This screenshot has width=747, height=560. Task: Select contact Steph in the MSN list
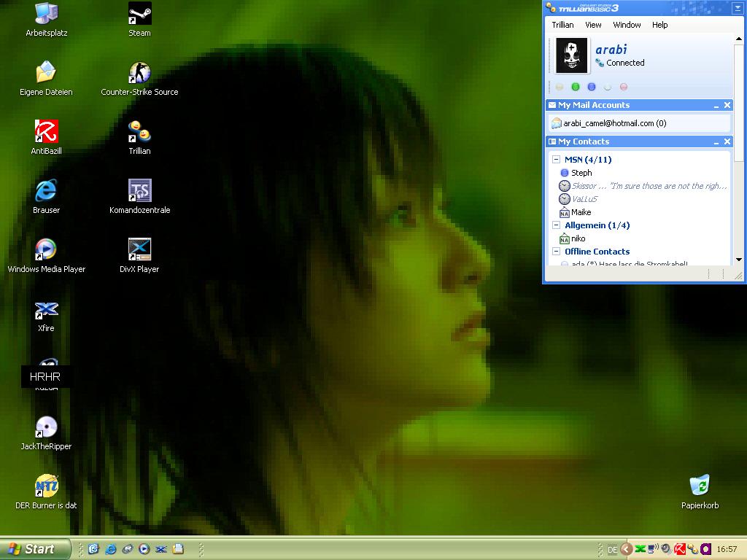coord(581,173)
